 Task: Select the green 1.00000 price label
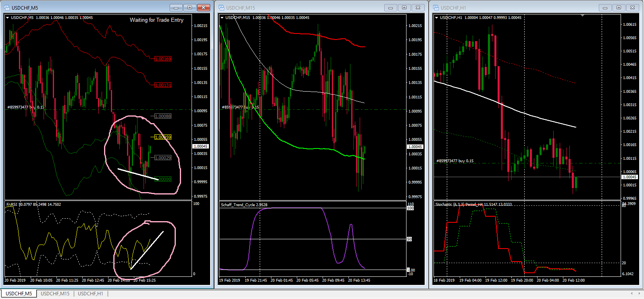(163, 179)
